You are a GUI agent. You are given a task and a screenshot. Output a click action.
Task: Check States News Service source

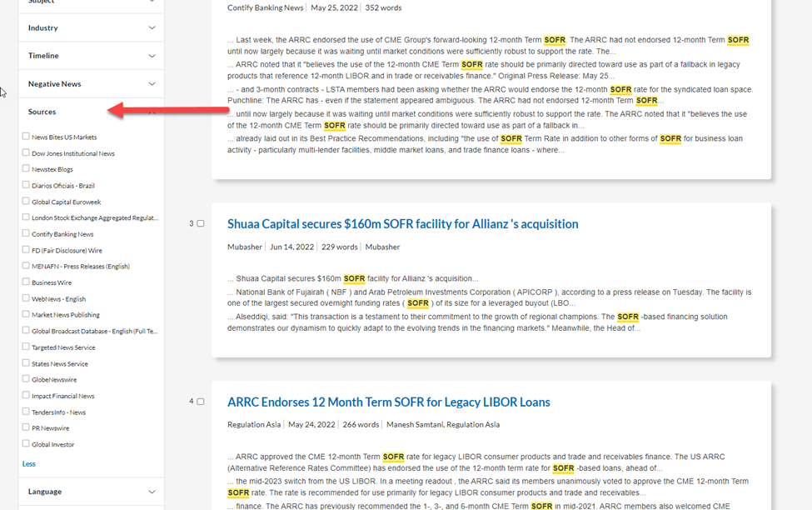click(26, 362)
